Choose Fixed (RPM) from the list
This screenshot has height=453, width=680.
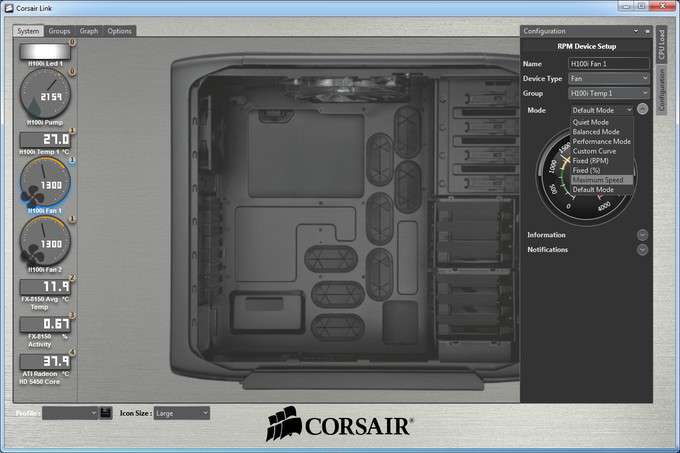(602, 160)
